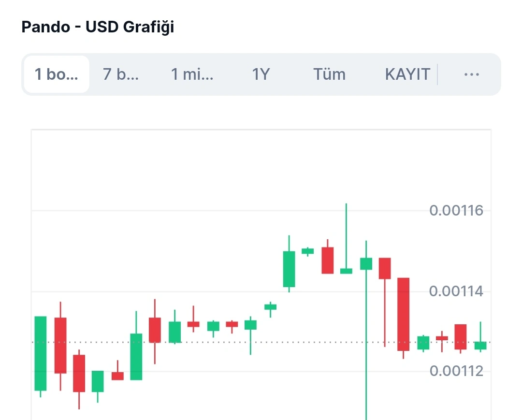Switch chart to 1Y range
The height and width of the screenshot is (420, 522).
pyautogui.click(x=261, y=74)
